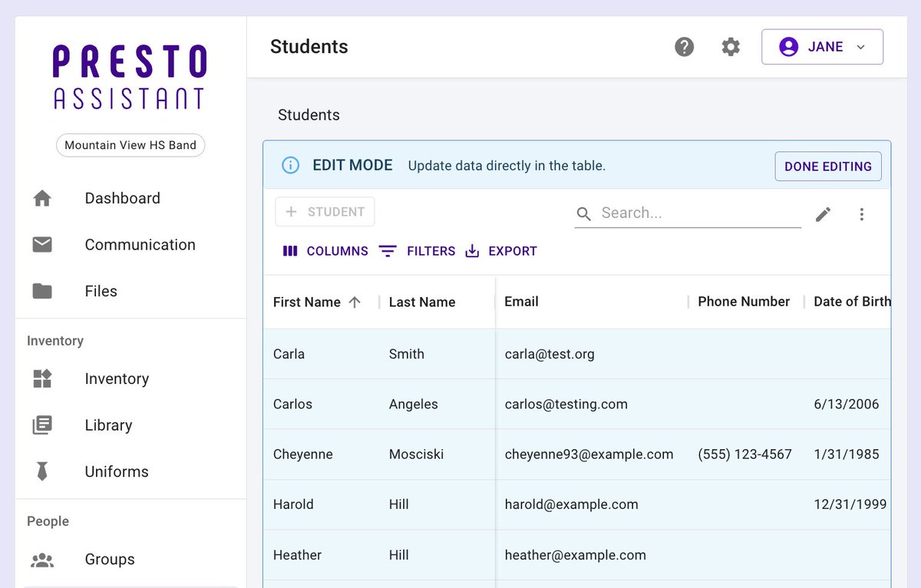Toggle the pencil edit icon
This screenshot has width=921, height=588.
point(823,214)
